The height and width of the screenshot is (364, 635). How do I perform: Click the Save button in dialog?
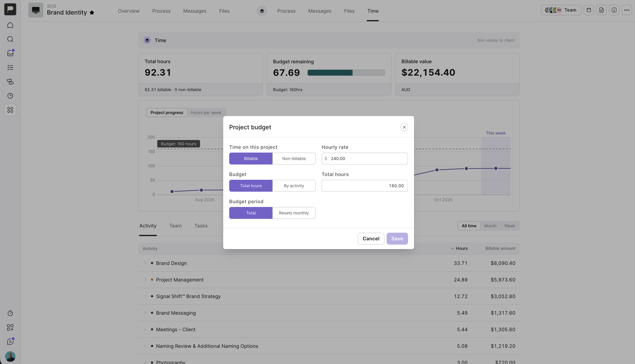pyautogui.click(x=397, y=239)
